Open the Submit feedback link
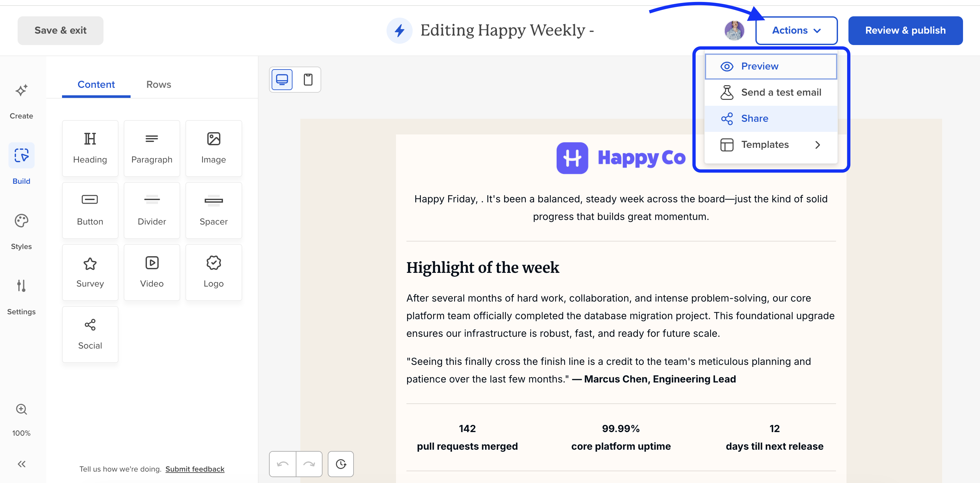The height and width of the screenshot is (483, 980). pos(195,469)
